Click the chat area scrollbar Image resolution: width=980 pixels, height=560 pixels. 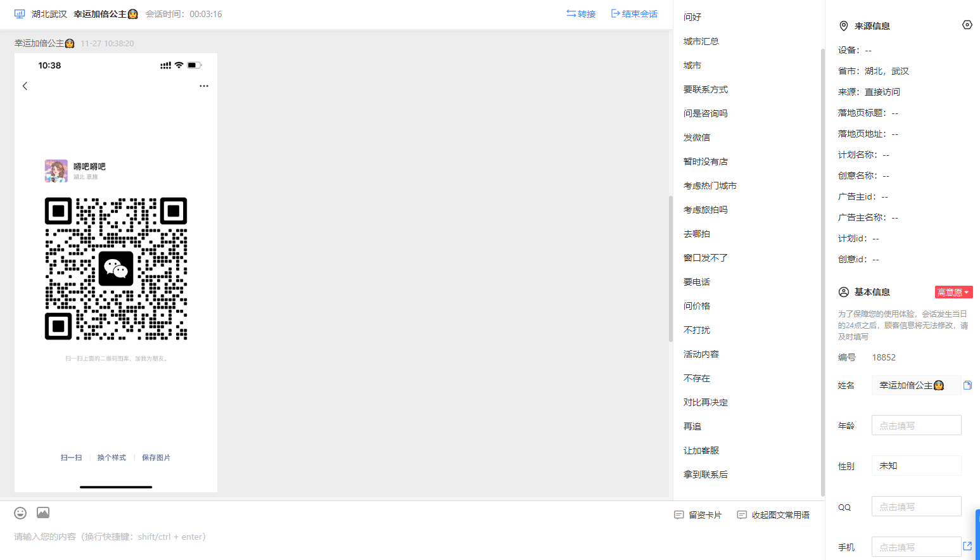click(x=671, y=269)
